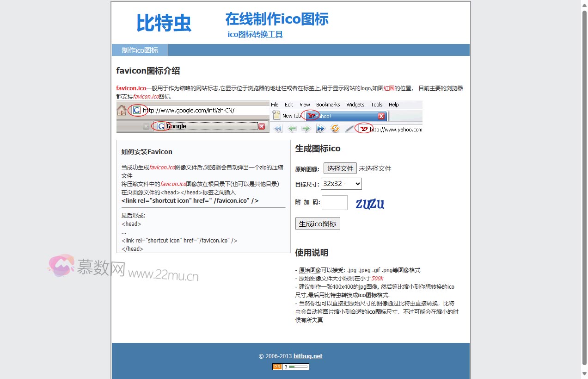Click the orange reload icon in the Opera toolbar
Image resolution: width=588 pixels, height=379 pixels.
pyautogui.click(x=335, y=129)
